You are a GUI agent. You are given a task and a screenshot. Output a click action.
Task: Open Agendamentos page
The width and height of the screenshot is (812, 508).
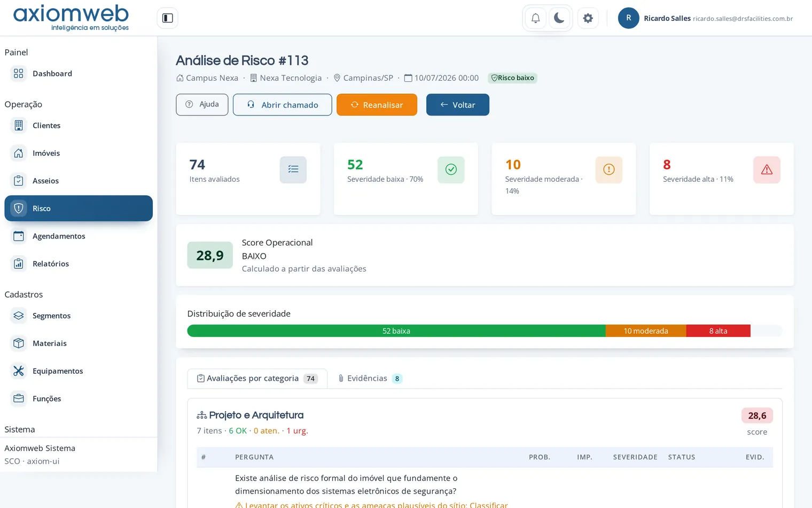click(x=79, y=236)
